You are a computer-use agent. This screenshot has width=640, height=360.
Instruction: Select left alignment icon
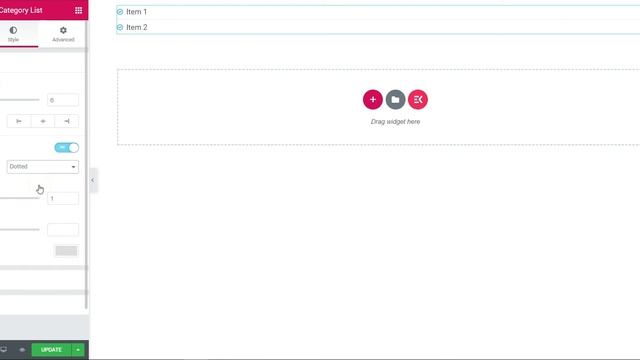19,121
